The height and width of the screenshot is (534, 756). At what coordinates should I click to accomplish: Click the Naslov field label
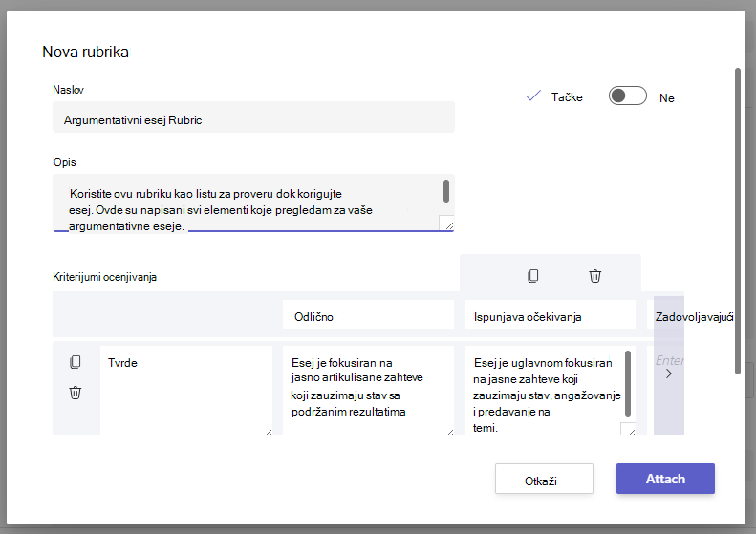click(68, 90)
